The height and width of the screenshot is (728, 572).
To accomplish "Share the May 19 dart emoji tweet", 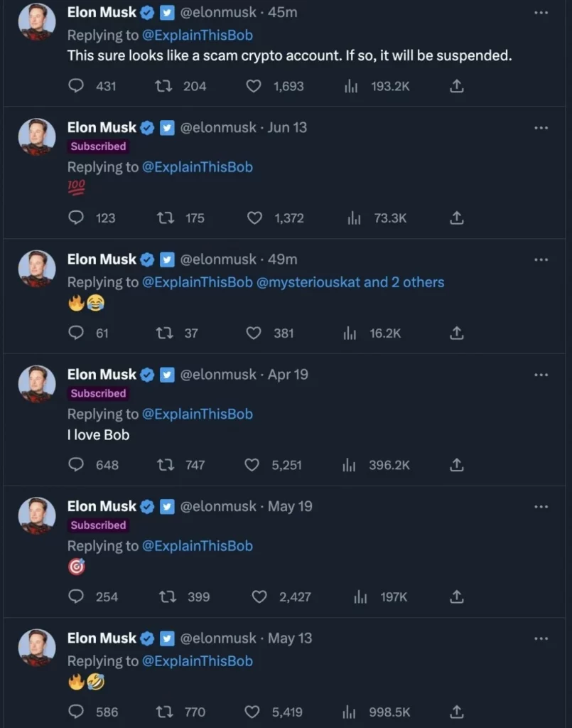I will point(456,596).
